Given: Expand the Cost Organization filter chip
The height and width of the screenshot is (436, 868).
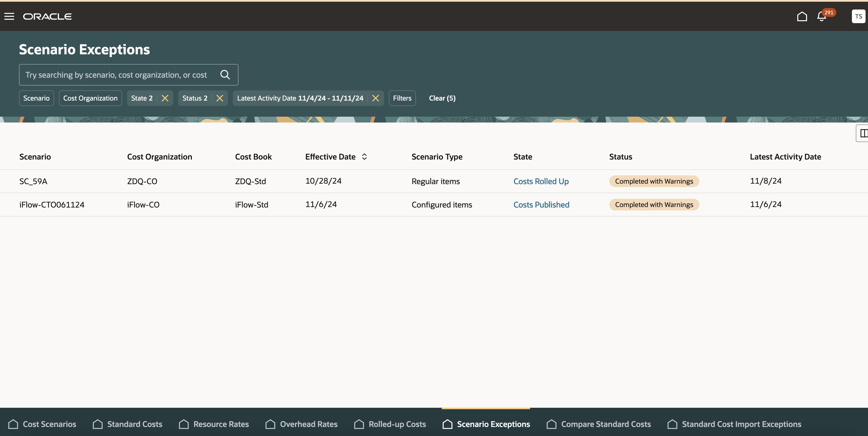Looking at the screenshot, I should [90, 98].
